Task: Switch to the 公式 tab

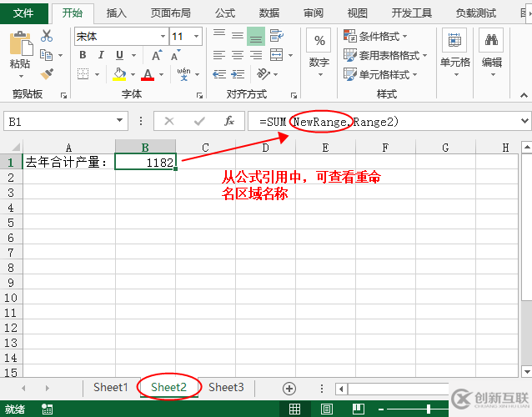Action: click(225, 13)
